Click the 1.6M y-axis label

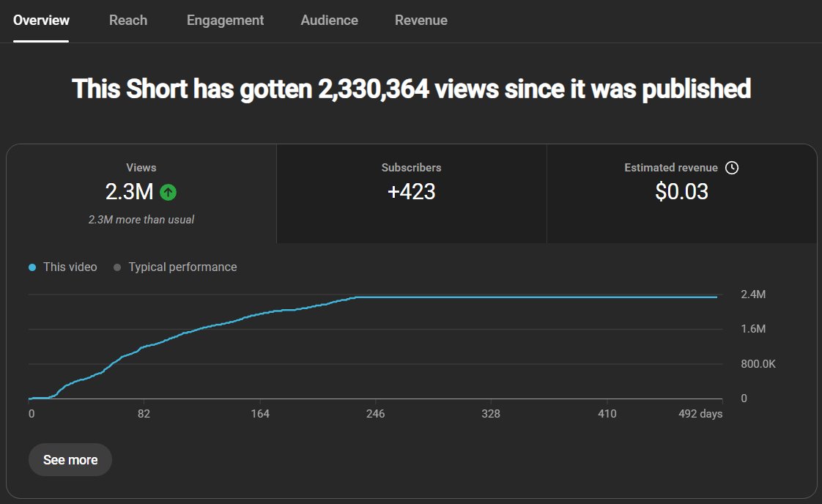coord(753,329)
